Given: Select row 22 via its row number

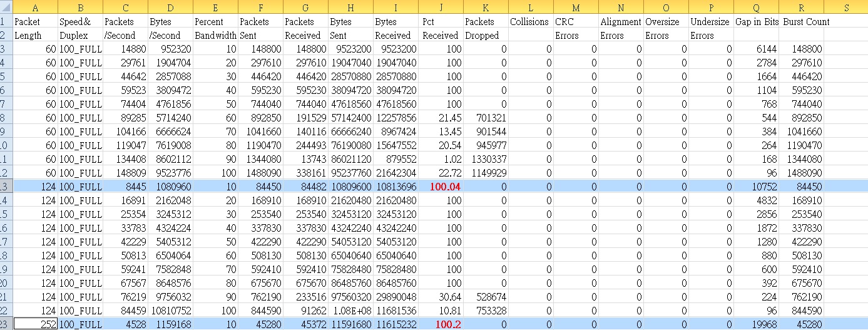Looking at the screenshot, I should click(x=5, y=311).
